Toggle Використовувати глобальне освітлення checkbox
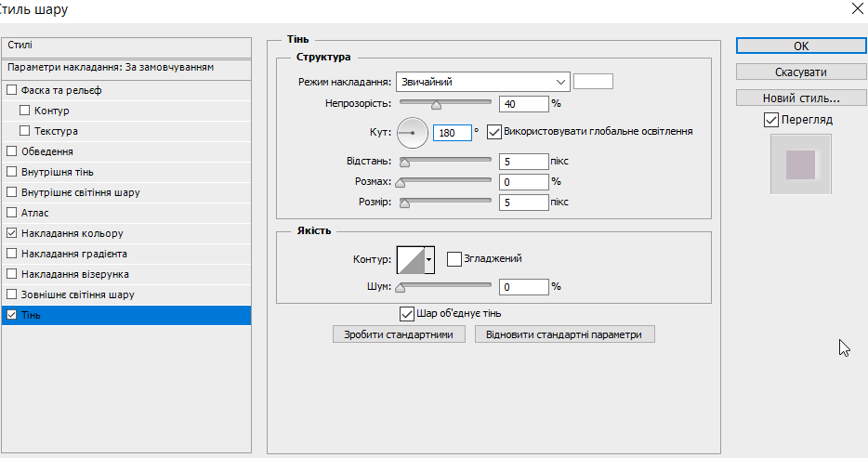The height and width of the screenshot is (458, 868). click(x=493, y=132)
